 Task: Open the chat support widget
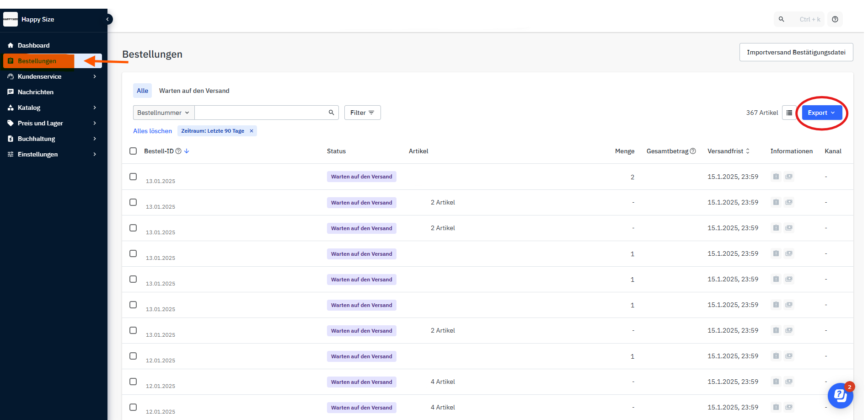pos(840,395)
